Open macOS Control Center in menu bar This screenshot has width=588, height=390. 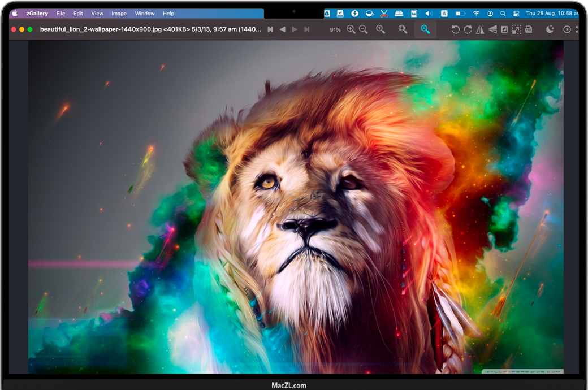pos(516,13)
